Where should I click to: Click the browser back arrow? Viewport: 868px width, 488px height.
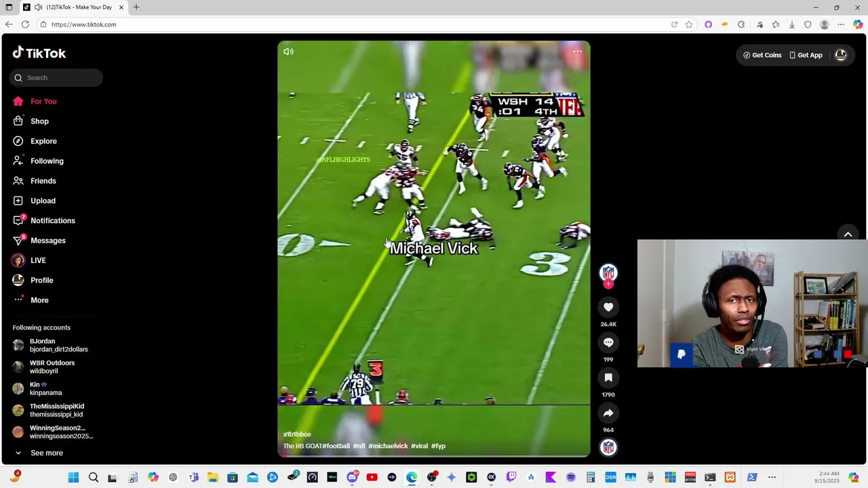[x=9, y=24]
